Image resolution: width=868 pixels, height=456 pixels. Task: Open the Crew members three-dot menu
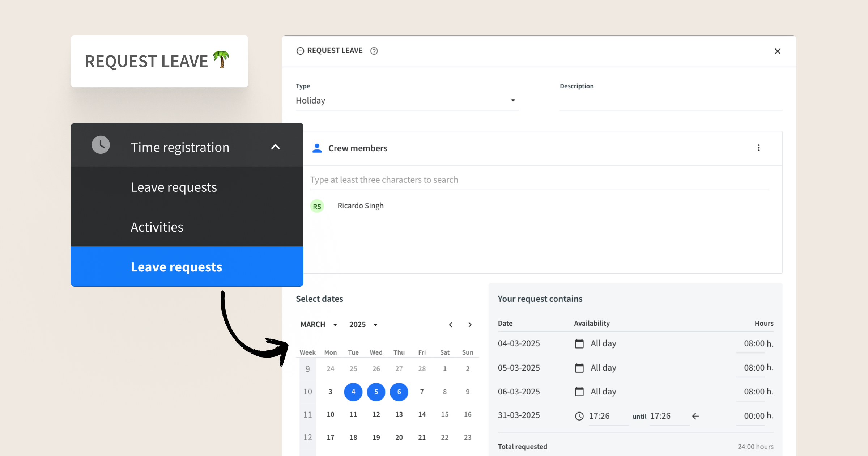(x=758, y=148)
